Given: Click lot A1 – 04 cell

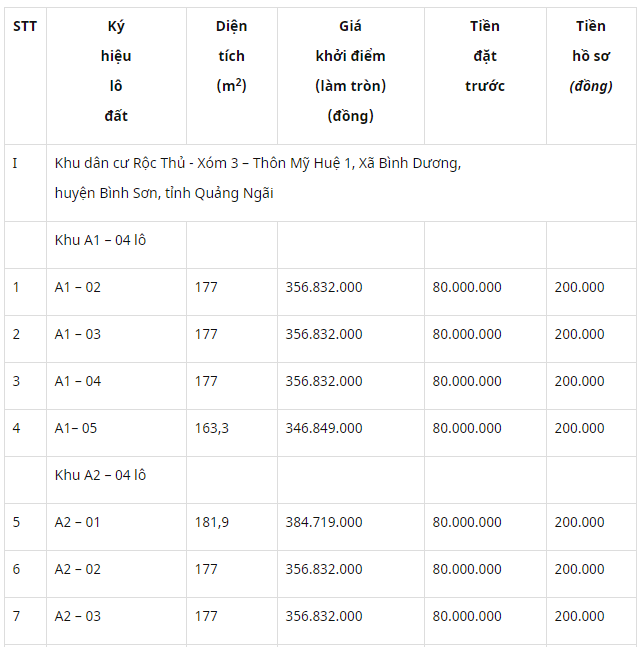Looking at the screenshot, I should 78,381.
